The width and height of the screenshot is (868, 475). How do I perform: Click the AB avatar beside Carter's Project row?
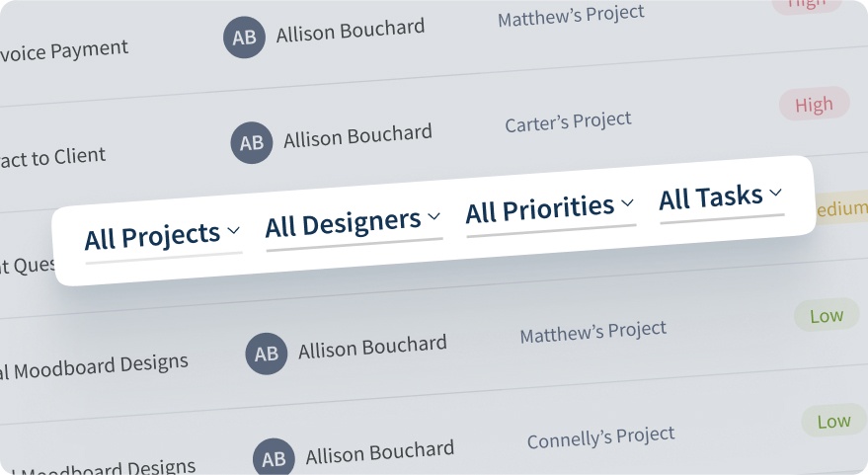252,142
